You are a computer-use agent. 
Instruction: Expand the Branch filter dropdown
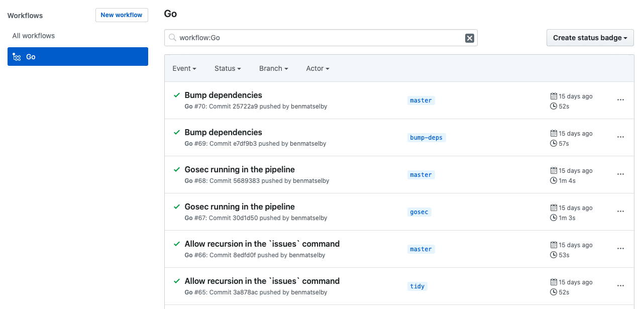pyautogui.click(x=273, y=68)
